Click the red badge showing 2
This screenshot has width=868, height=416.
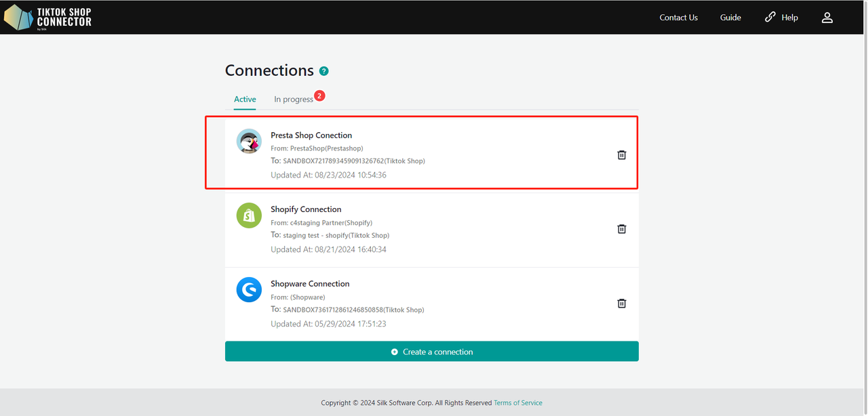point(319,96)
